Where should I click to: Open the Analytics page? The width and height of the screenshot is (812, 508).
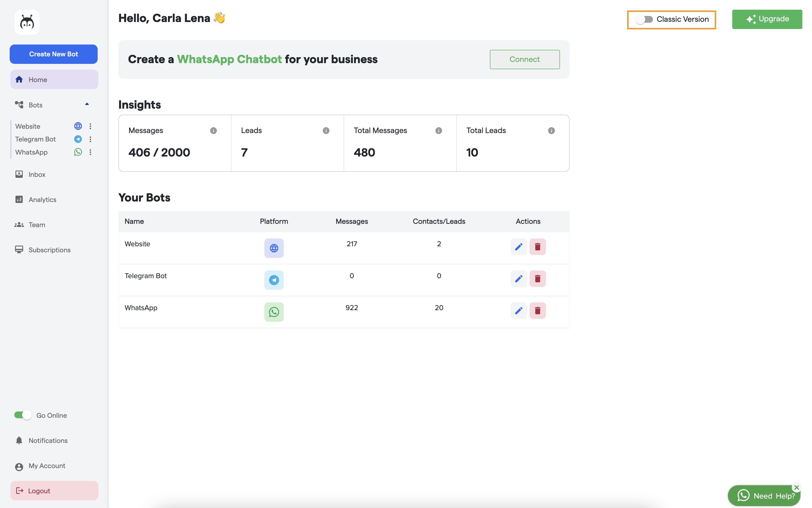point(54,200)
